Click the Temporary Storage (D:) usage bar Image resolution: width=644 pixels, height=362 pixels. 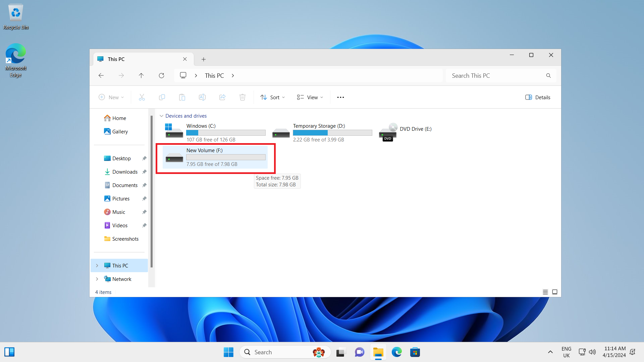point(332,133)
